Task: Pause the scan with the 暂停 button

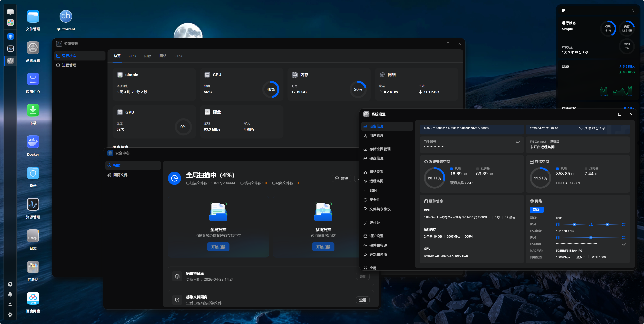Action: point(342,178)
